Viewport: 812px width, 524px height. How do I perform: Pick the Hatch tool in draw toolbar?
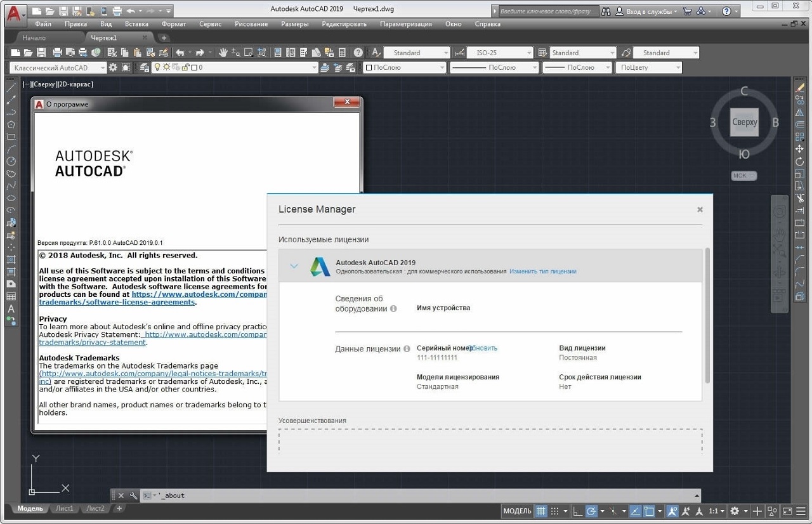coord(11,259)
